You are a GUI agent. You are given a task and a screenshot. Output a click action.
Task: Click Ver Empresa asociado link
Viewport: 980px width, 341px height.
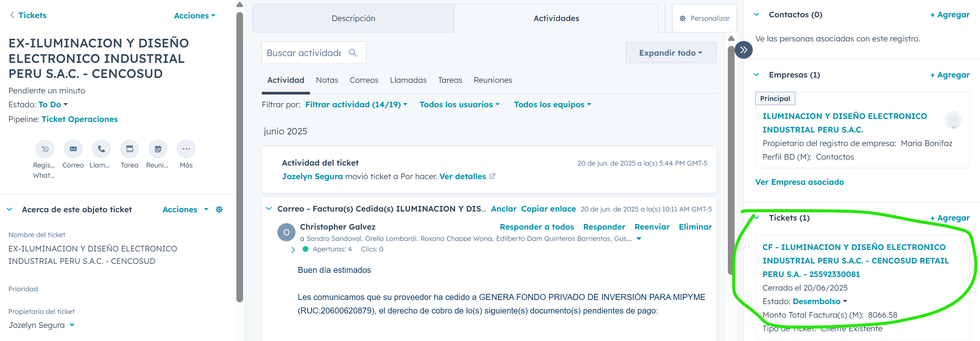(x=799, y=182)
